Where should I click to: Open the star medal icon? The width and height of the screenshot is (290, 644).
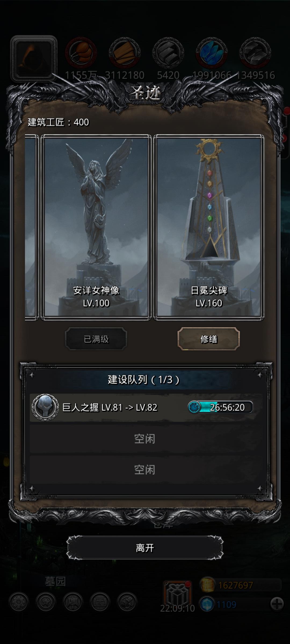click(x=46, y=602)
